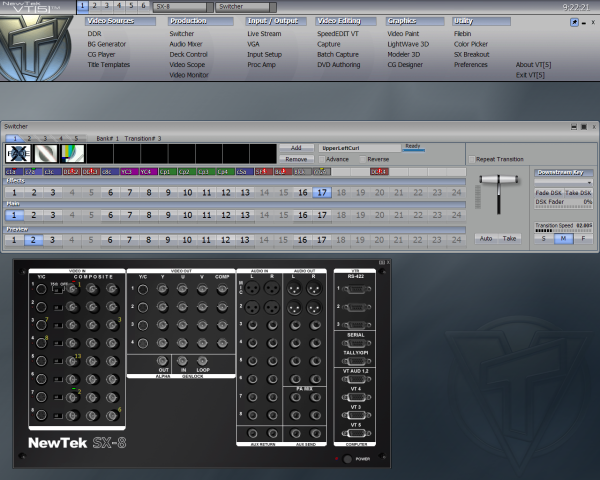Click the c7a source label
Viewport: 600px width, 480px height.
point(33,171)
